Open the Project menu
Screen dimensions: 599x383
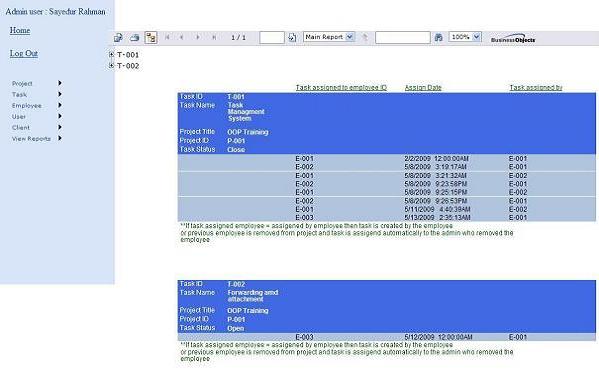(x=22, y=83)
